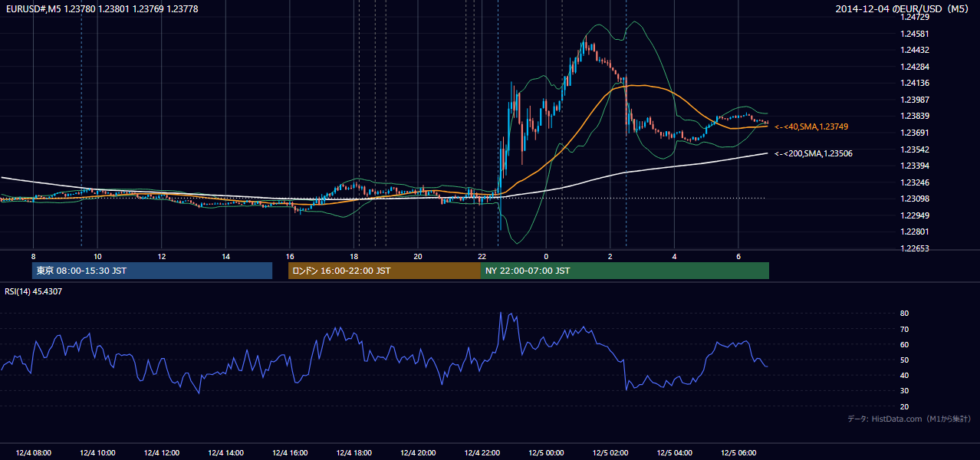Click price level 1.22801 on the axis
This screenshot has height=460, width=980.
(916, 232)
